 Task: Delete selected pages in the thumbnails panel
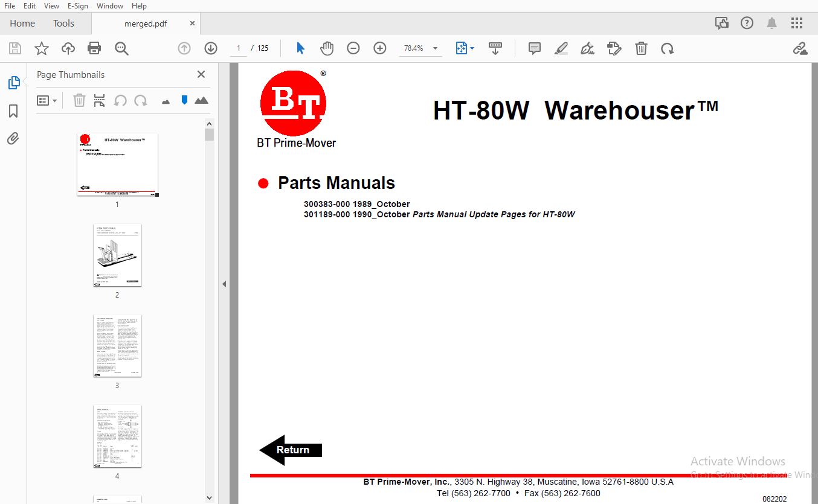[x=79, y=101]
